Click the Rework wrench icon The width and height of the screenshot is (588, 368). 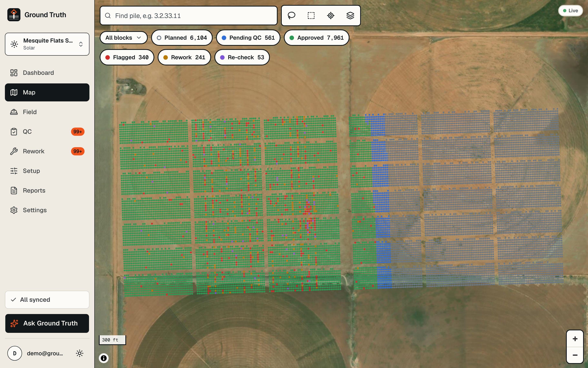coord(14,151)
